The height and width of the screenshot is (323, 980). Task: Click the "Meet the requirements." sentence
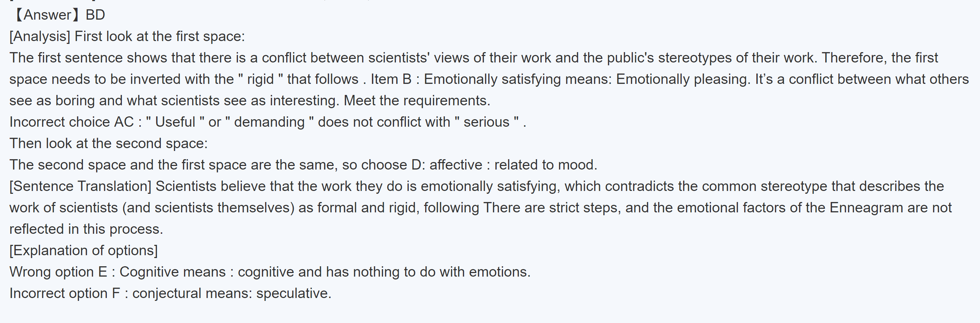tap(417, 101)
